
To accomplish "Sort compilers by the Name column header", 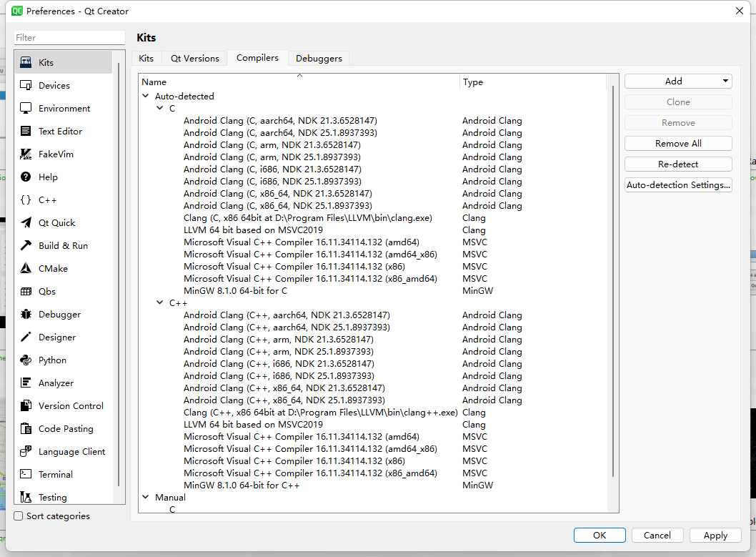I will [299, 82].
